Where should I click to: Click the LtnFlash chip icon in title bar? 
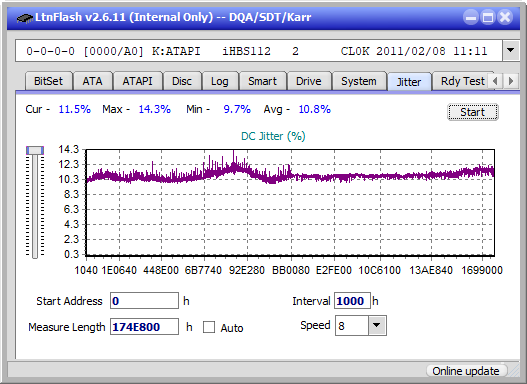25,17
